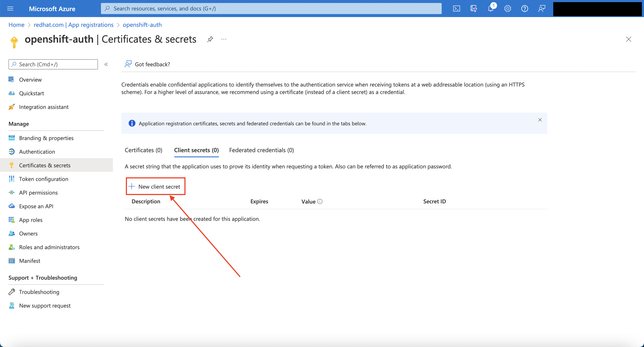Send feedback using the feedback icon
644x347 pixels.
point(542,8)
